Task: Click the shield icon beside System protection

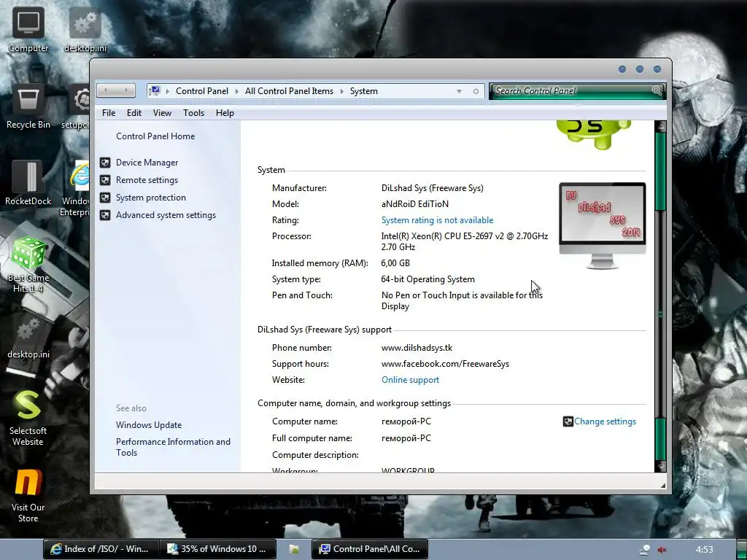Action: pyautogui.click(x=105, y=198)
